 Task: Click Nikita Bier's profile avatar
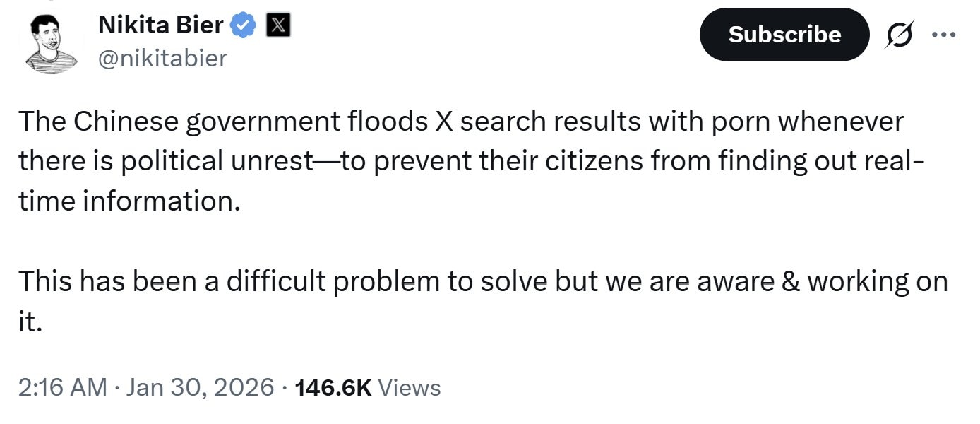click(52, 44)
